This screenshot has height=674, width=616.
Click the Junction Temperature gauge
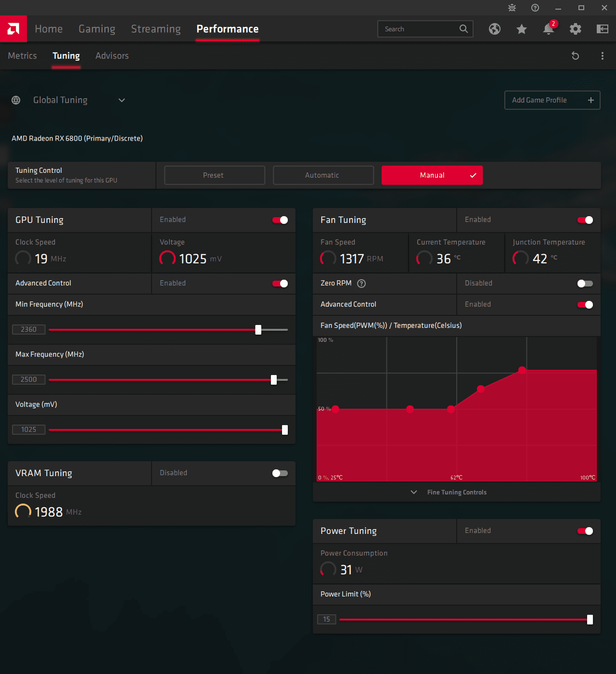[x=521, y=259]
